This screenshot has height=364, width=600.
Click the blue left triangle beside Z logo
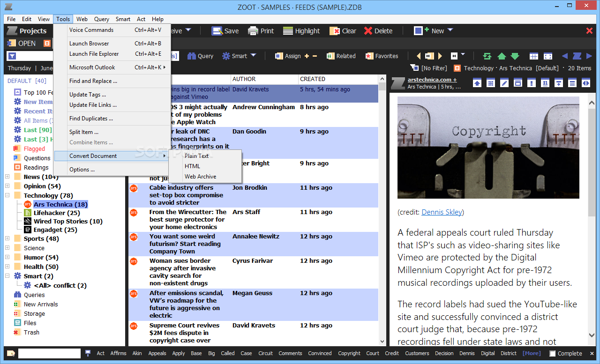(564, 56)
